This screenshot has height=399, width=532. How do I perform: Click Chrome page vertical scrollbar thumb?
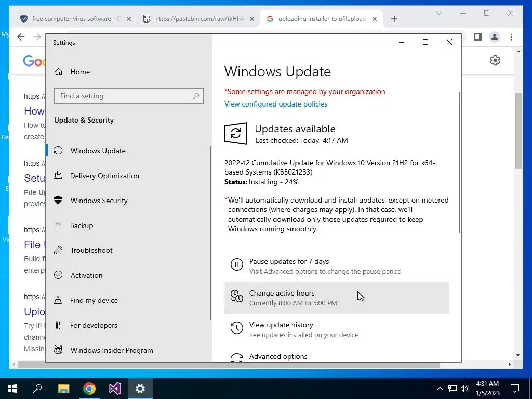[518, 130]
